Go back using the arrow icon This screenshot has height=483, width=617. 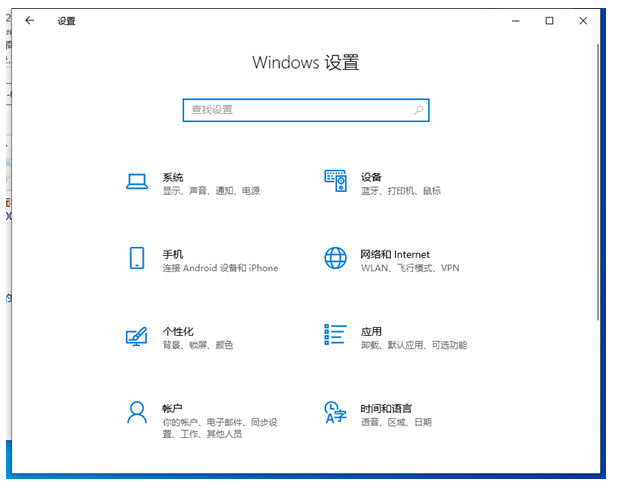pos(30,20)
